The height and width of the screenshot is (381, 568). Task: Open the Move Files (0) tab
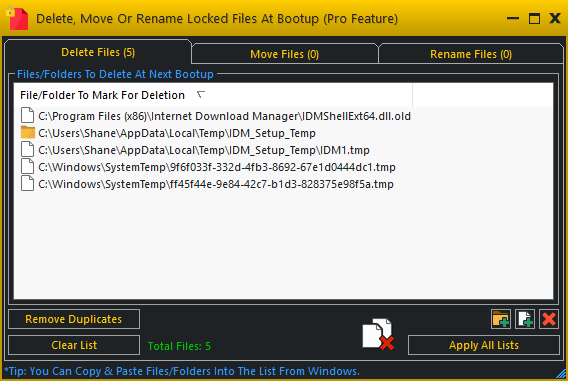(284, 54)
